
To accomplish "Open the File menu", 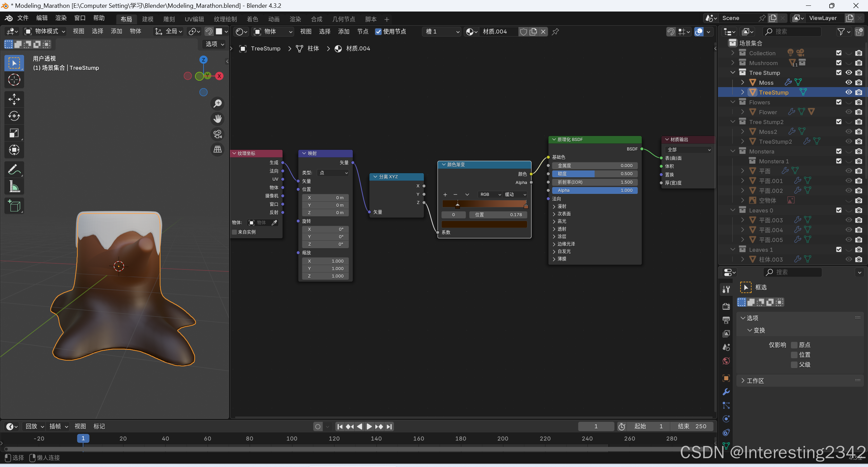I will 23,18.
